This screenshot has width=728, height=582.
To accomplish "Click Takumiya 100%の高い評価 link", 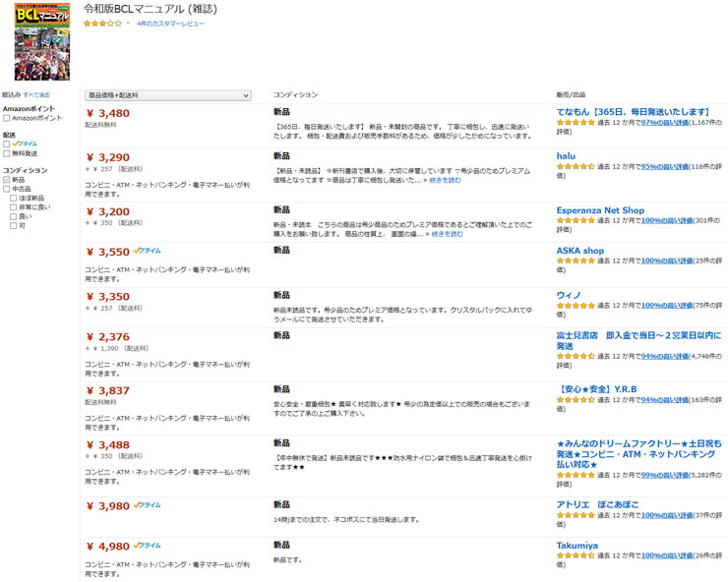I will 667,555.
